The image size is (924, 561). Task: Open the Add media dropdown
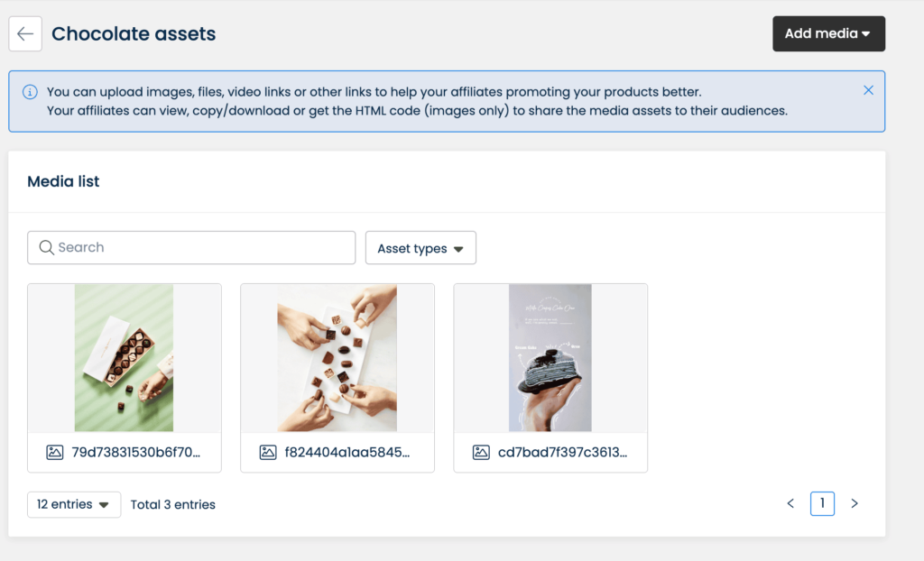(x=827, y=33)
